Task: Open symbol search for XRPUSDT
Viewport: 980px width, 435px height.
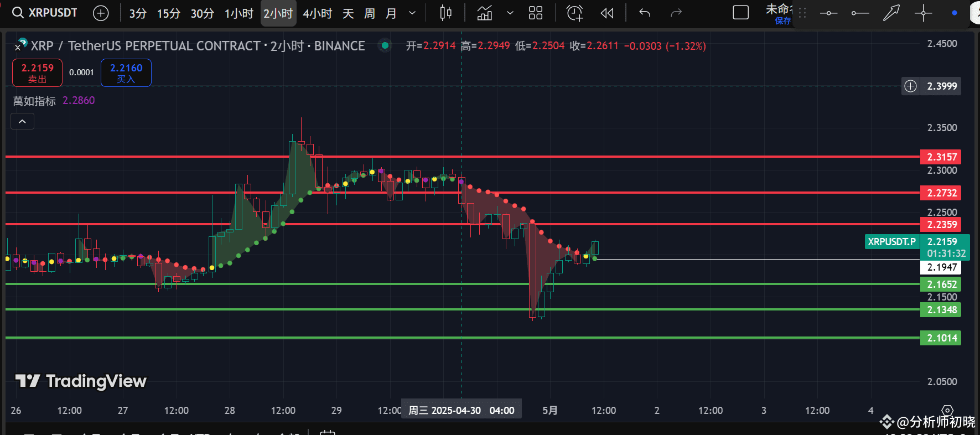Action: point(45,13)
